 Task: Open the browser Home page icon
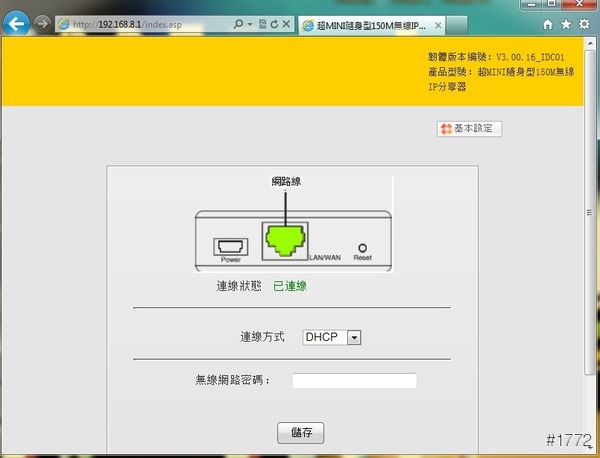[x=547, y=23]
